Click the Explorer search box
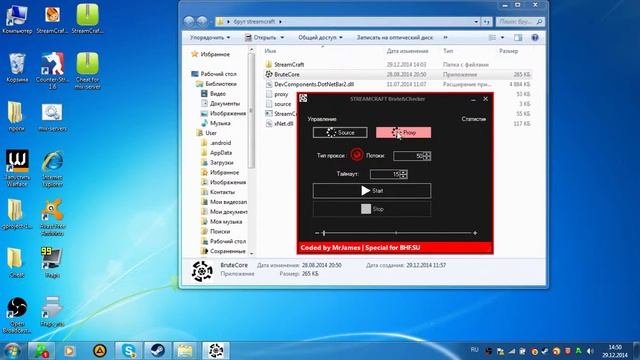This screenshot has height=360, width=640. tap(520, 22)
